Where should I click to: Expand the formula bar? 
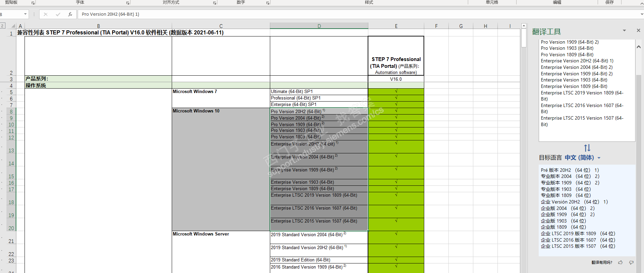tap(642, 14)
